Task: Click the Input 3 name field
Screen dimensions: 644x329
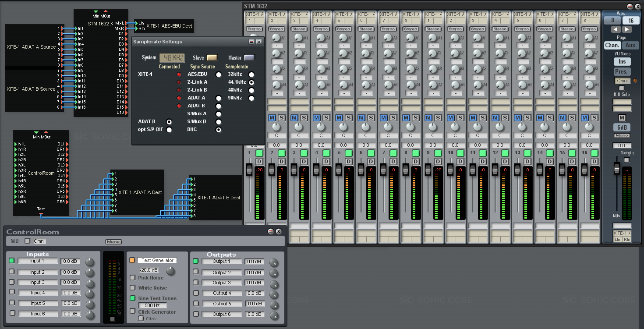Action: click(x=38, y=282)
